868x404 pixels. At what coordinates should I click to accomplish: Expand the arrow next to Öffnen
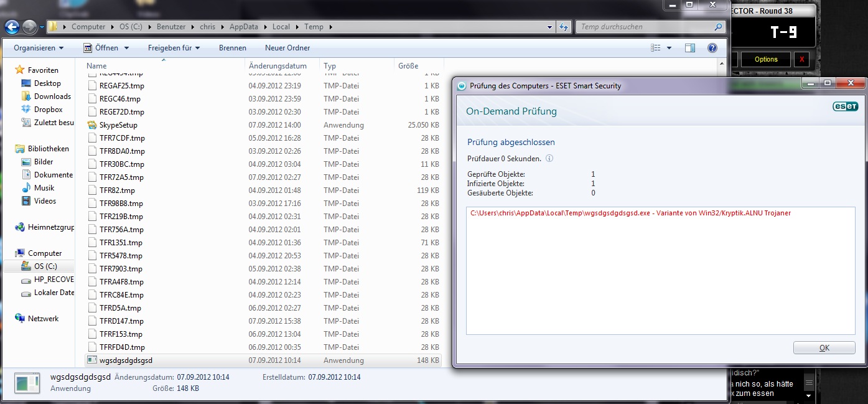[x=126, y=48]
